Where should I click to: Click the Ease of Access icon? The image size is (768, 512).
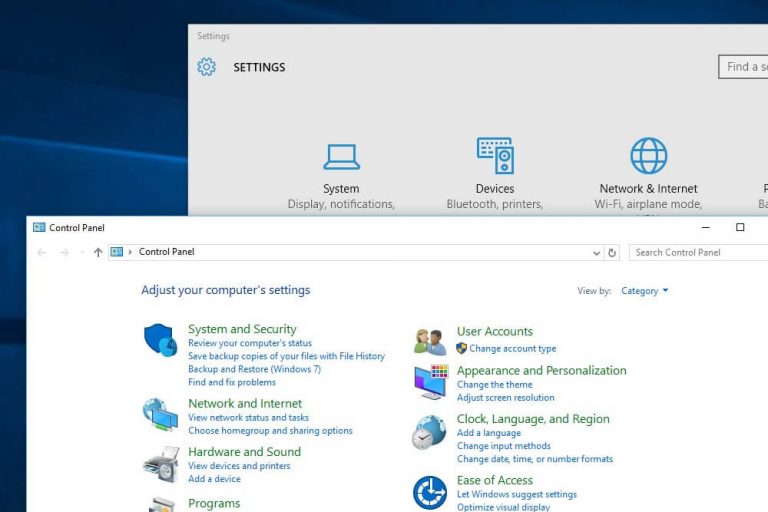tap(430, 492)
